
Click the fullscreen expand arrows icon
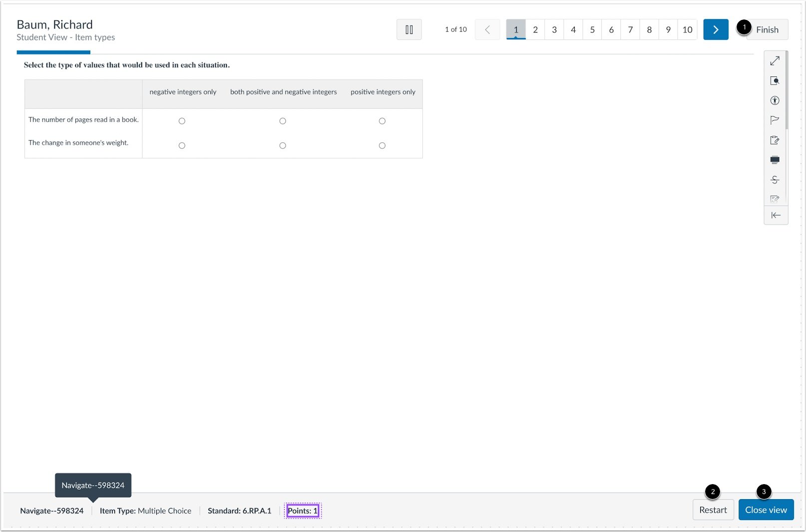click(x=775, y=61)
